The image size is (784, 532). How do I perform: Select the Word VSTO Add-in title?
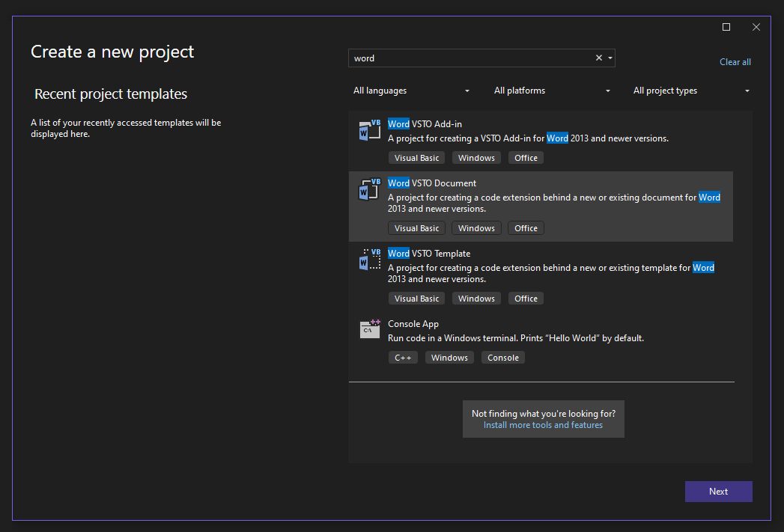tap(425, 124)
